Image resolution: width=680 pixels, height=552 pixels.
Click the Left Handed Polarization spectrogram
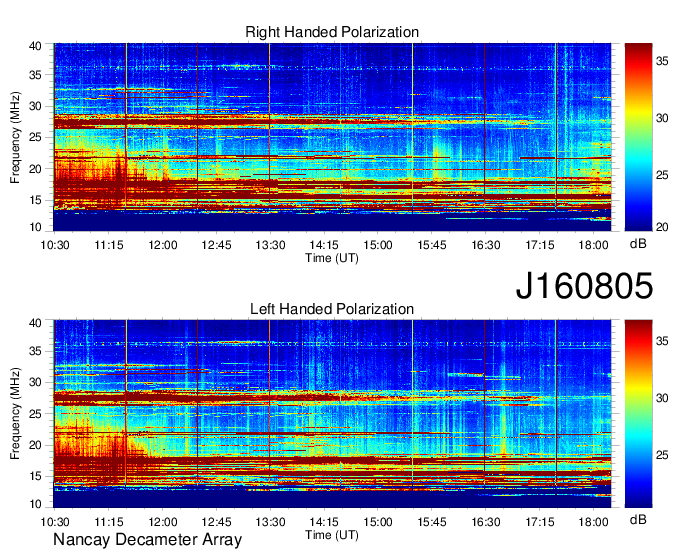pos(332,414)
